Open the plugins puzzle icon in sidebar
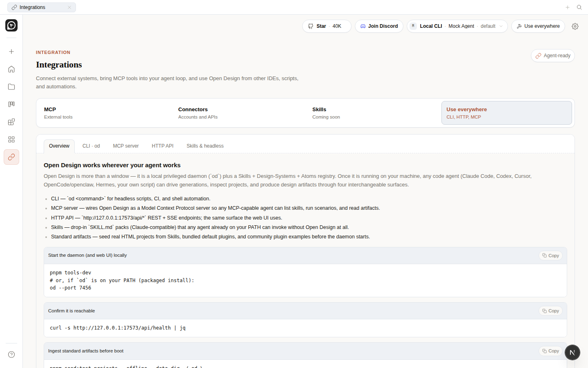The width and height of the screenshot is (588, 368). point(11,122)
